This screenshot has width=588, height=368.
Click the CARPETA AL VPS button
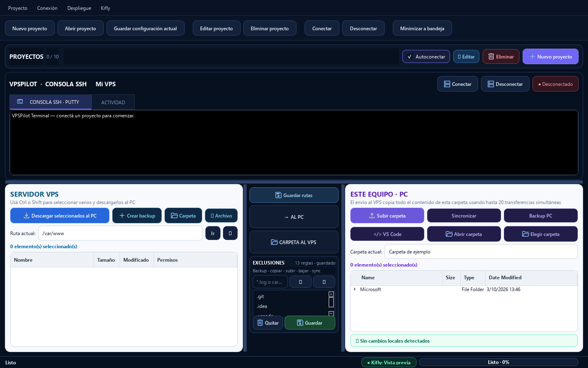click(x=294, y=242)
